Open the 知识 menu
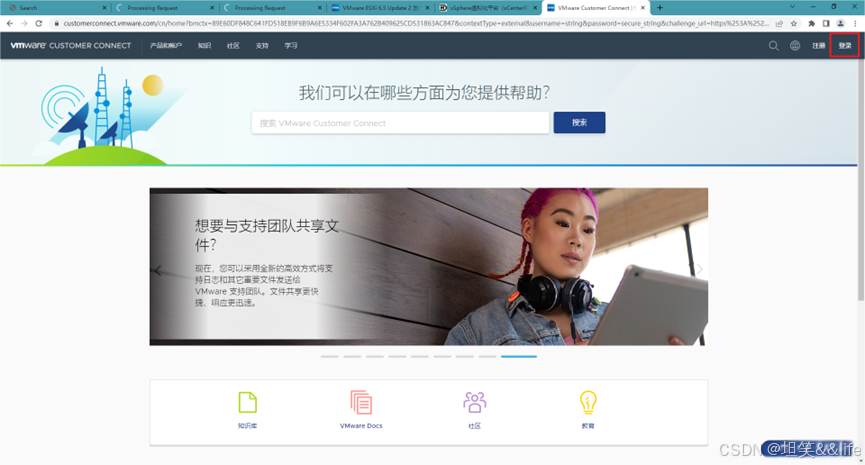The image size is (865, 465). pos(204,46)
